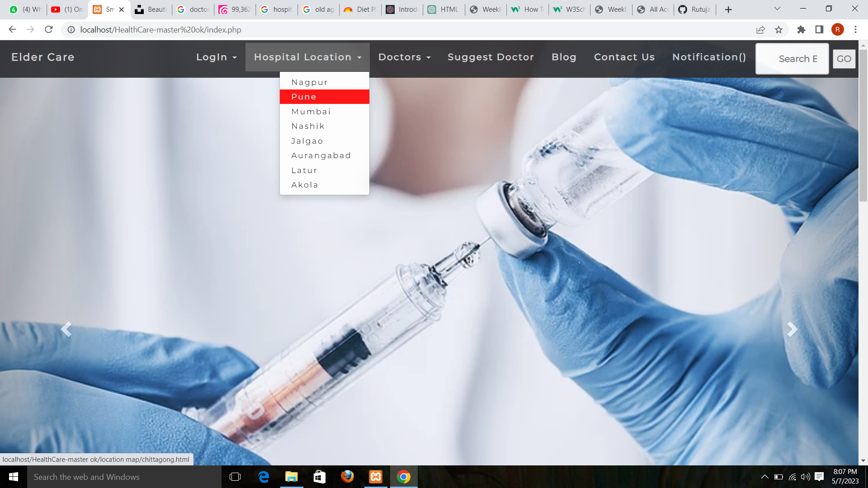Viewport: 868px width, 488px height.
Task: Click the next carousel arrow
Action: (792, 329)
